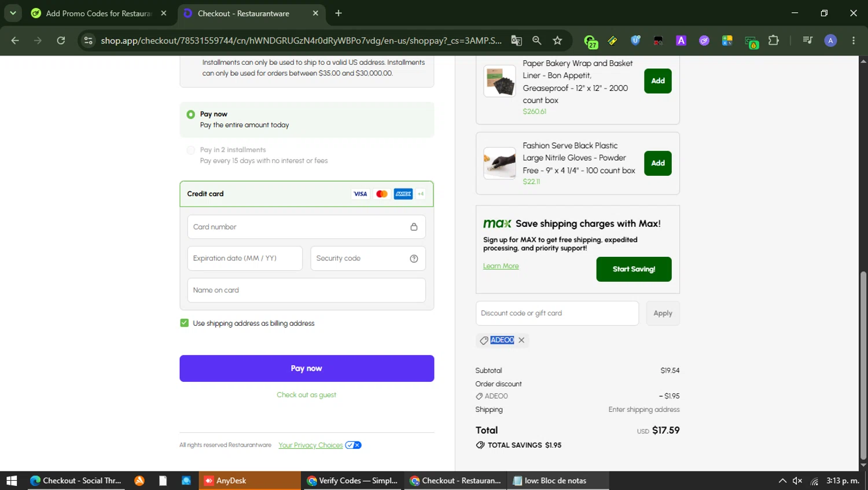Click the Start Saving! button
868x490 pixels.
[x=634, y=270]
